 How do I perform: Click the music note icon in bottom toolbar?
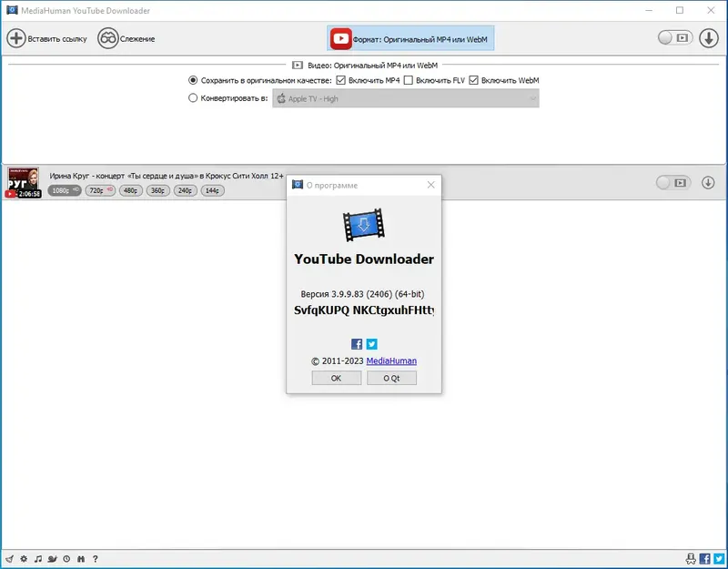coord(38,559)
